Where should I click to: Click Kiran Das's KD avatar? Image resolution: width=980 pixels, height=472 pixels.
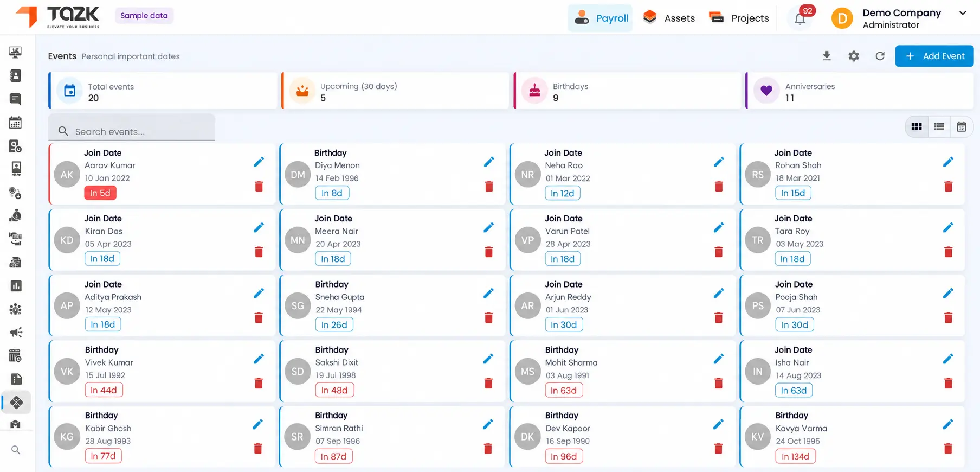67,240
